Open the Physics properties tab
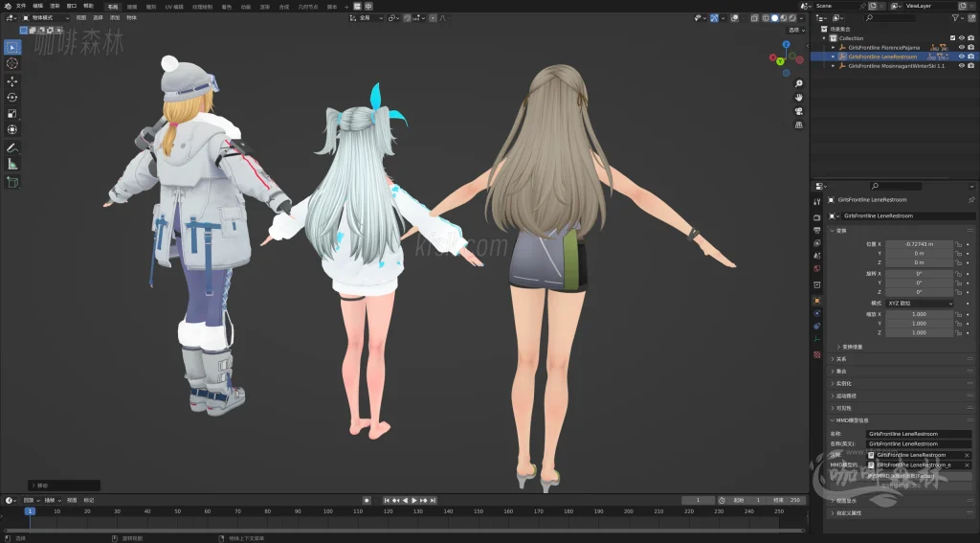The height and width of the screenshot is (543, 980). pyautogui.click(x=817, y=313)
